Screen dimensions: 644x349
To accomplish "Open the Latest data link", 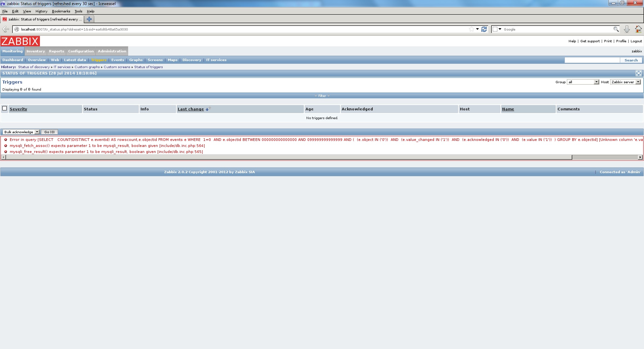I will coord(75,60).
